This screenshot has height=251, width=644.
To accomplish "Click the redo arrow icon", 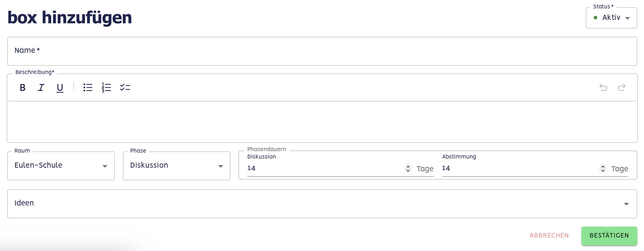I will pyautogui.click(x=622, y=88).
